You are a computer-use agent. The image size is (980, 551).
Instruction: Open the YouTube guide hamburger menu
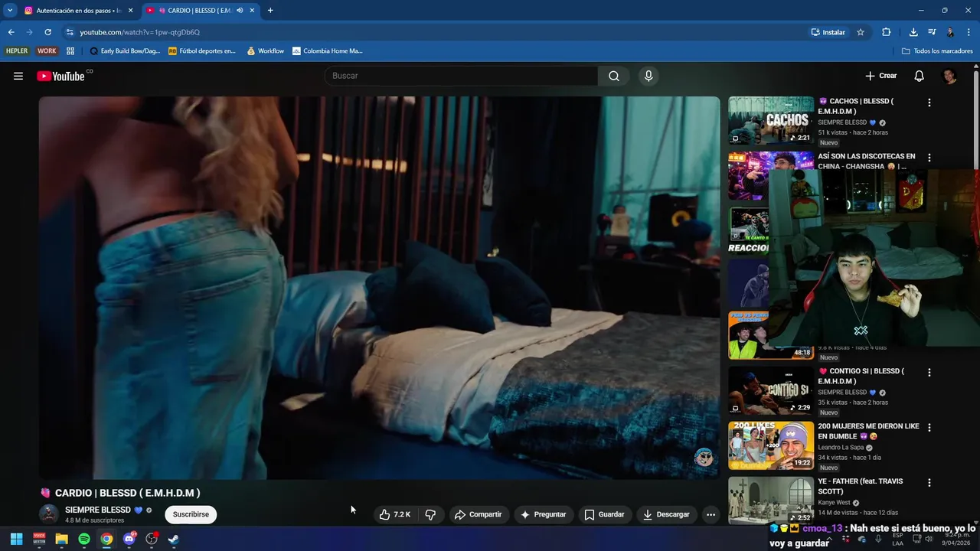click(18, 76)
